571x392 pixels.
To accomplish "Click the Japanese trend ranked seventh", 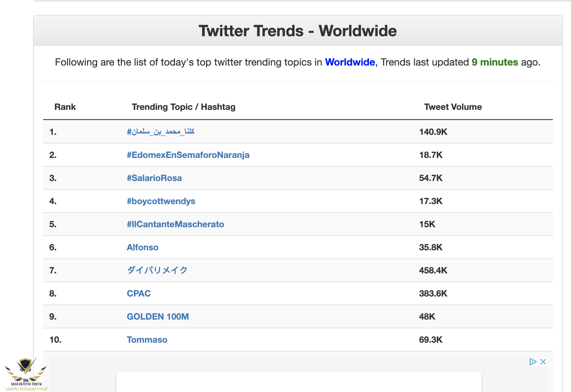I will coord(157,270).
